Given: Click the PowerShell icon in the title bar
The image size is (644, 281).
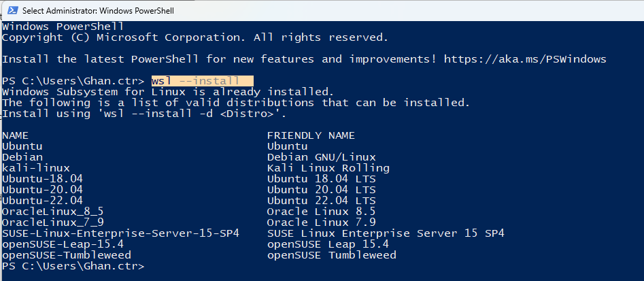Looking at the screenshot, I should tap(11, 11).
